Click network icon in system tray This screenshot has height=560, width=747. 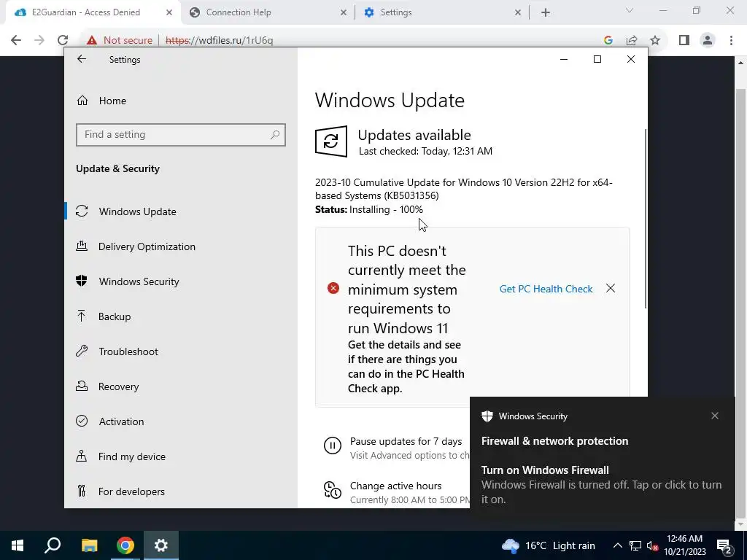(x=635, y=545)
